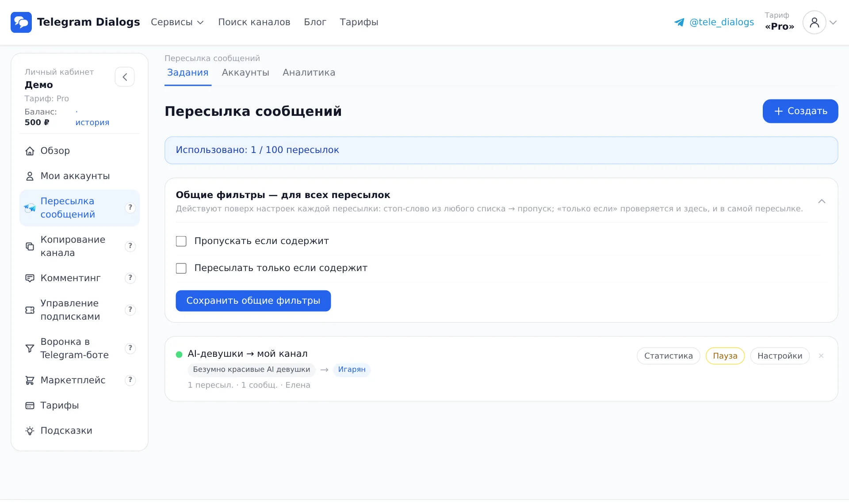Click the Воронка в Telegram-боте funnel icon

[30, 348]
